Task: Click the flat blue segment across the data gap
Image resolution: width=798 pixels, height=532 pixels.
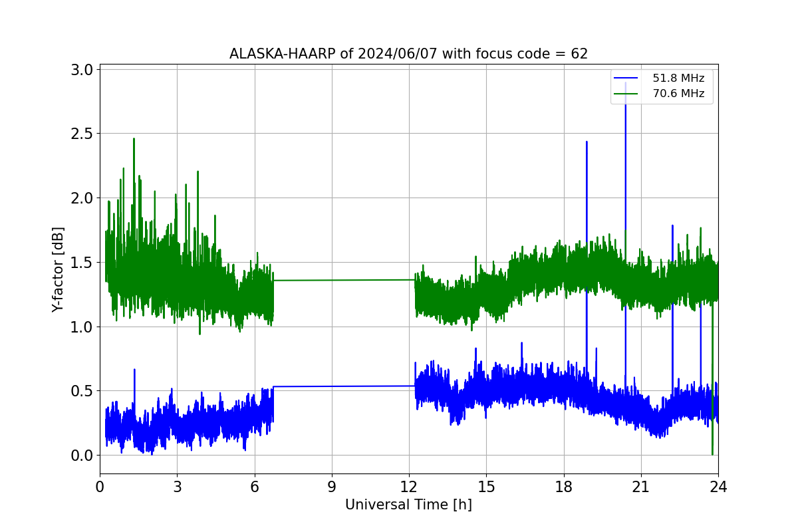Action: pos(344,386)
